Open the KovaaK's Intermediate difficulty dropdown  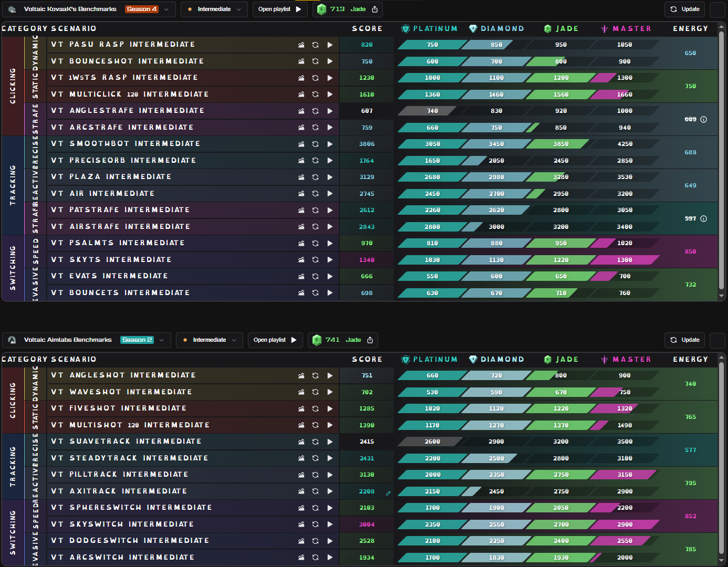(214, 9)
